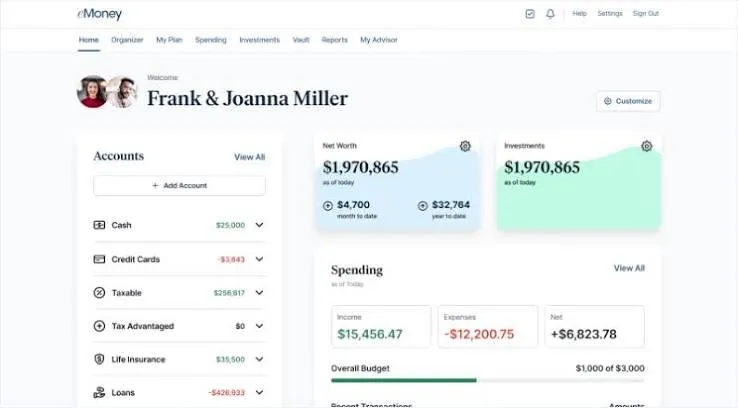Open the Vault tab
Viewport: 738px width, 408px height.
[x=301, y=40]
